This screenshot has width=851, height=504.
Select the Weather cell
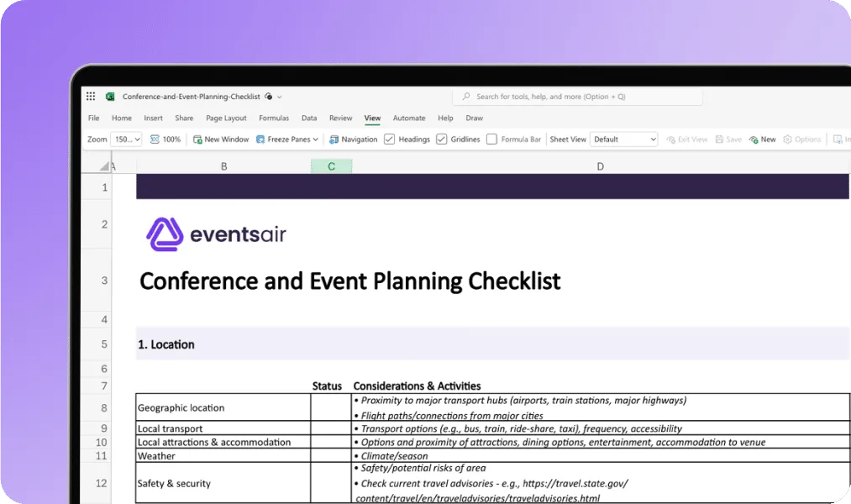click(x=223, y=456)
